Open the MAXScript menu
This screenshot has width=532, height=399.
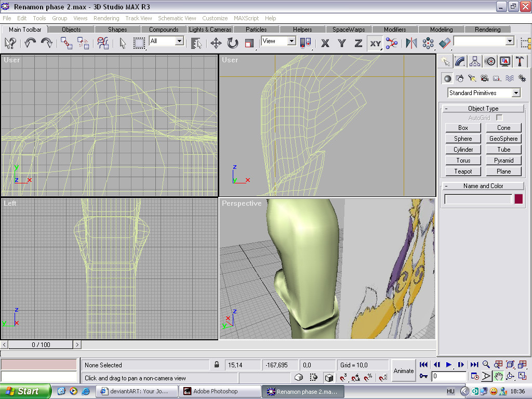(246, 18)
